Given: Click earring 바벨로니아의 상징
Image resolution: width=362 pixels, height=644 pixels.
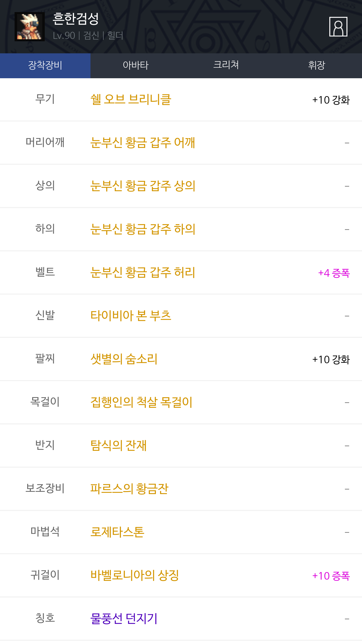Looking at the screenshot, I should point(134,576).
